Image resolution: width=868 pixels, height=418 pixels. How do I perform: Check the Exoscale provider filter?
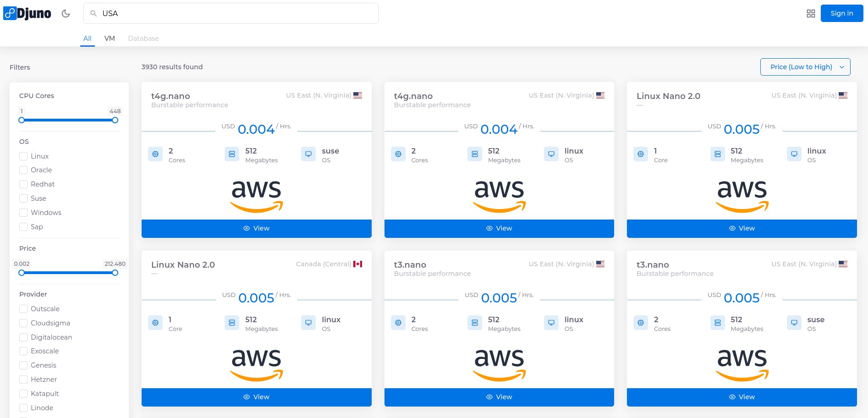click(x=23, y=351)
